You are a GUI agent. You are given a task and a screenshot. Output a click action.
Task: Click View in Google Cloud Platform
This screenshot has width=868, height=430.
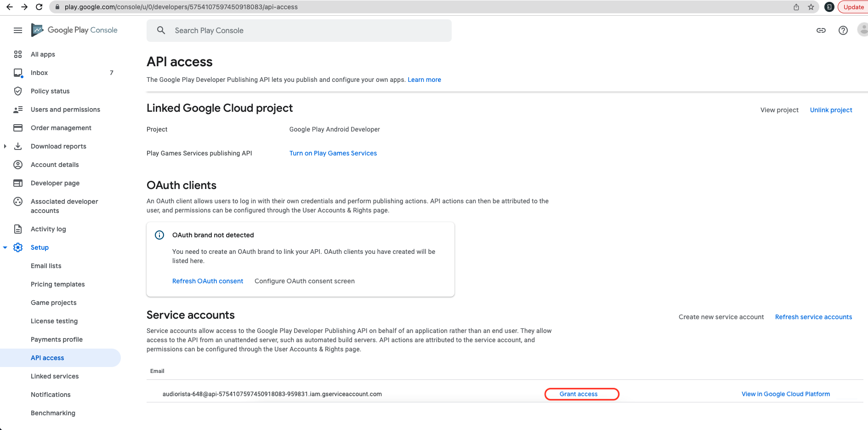tap(786, 394)
